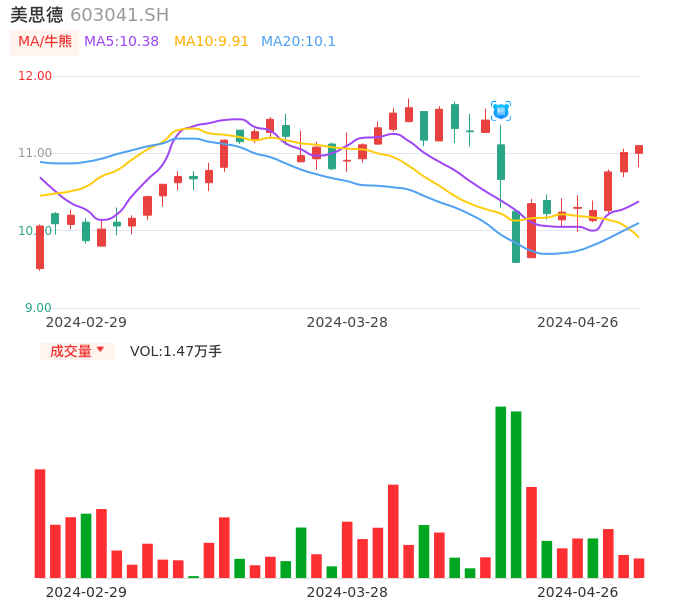Select the last candlestick on the right
Image resolution: width=686 pixels, height=606 pixels.
pyautogui.click(x=639, y=150)
